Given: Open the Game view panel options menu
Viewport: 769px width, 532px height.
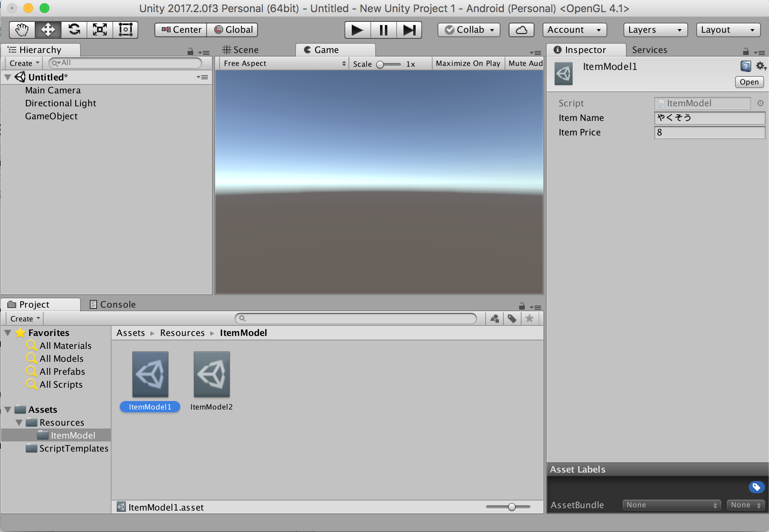Looking at the screenshot, I should [536, 53].
